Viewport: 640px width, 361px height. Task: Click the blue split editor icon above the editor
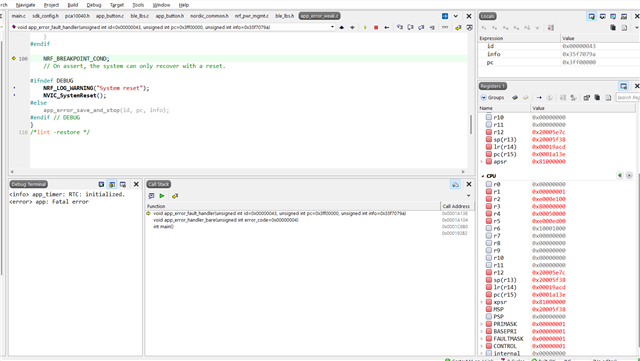pyautogui.click(x=445, y=16)
